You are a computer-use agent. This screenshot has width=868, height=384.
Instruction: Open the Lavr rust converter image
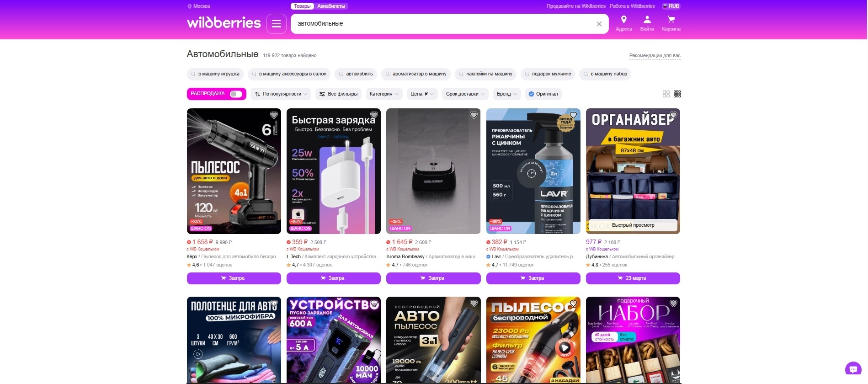(533, 171)
